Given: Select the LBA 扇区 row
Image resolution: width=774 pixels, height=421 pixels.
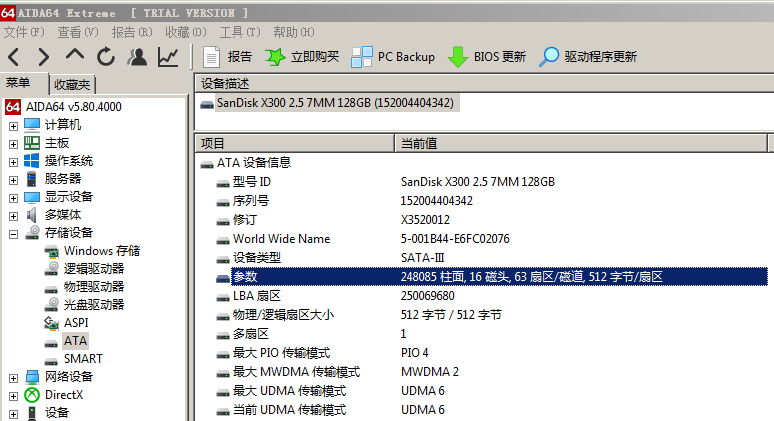Looking at the screenshot, I should click(x=492, y=296).
